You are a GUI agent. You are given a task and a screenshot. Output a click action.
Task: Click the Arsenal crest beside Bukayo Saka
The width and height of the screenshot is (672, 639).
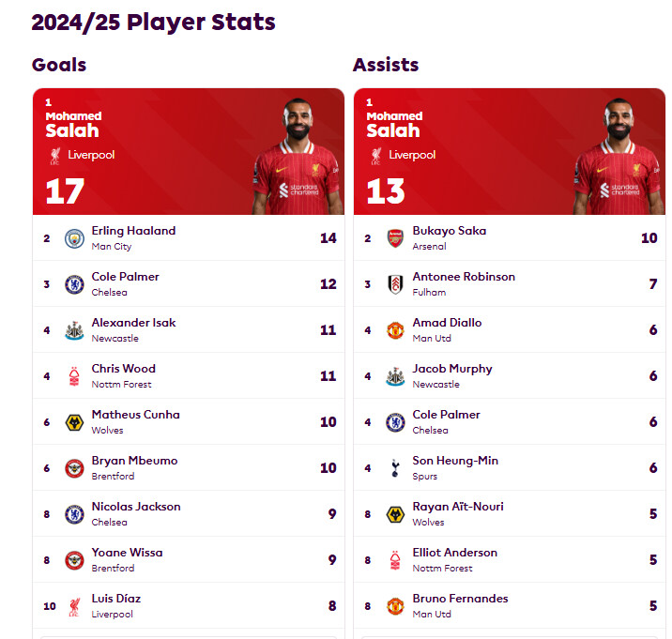tap(395, 238)
